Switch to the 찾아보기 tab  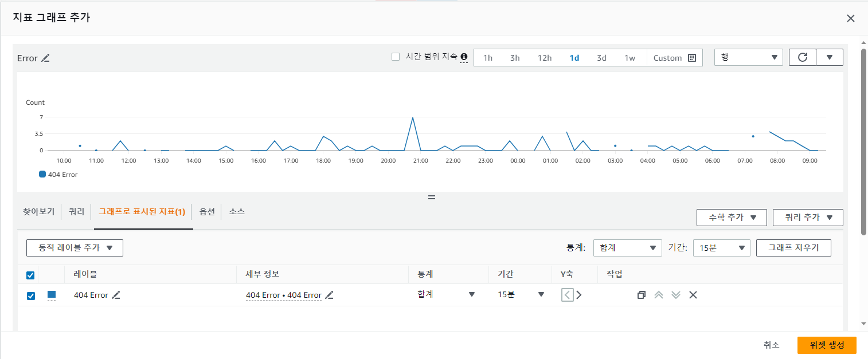point(38,212)
